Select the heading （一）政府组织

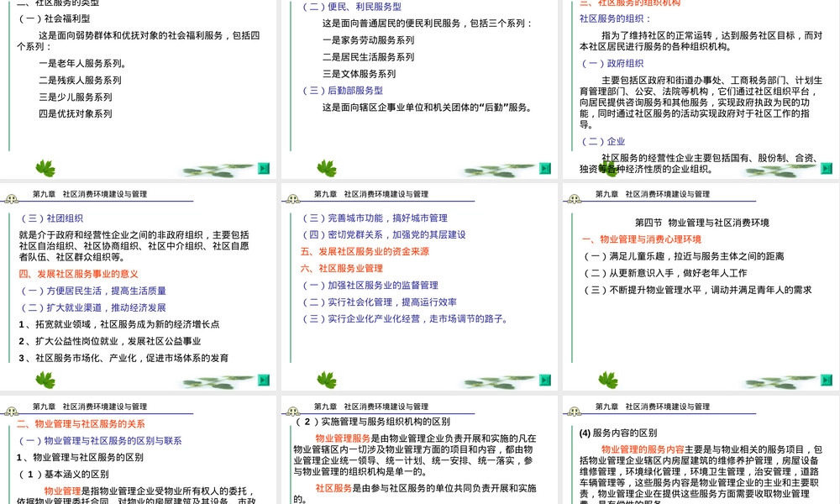[612, 64]
